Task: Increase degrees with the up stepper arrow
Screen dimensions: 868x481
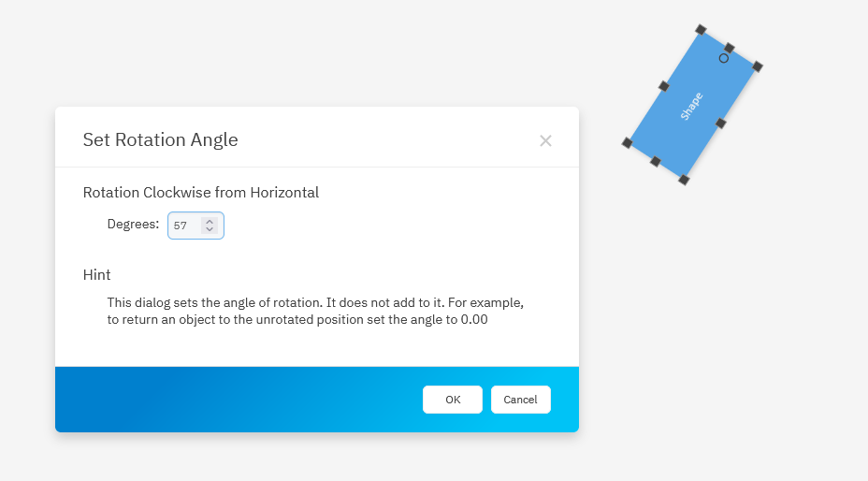Action: [x=210, y=222]
